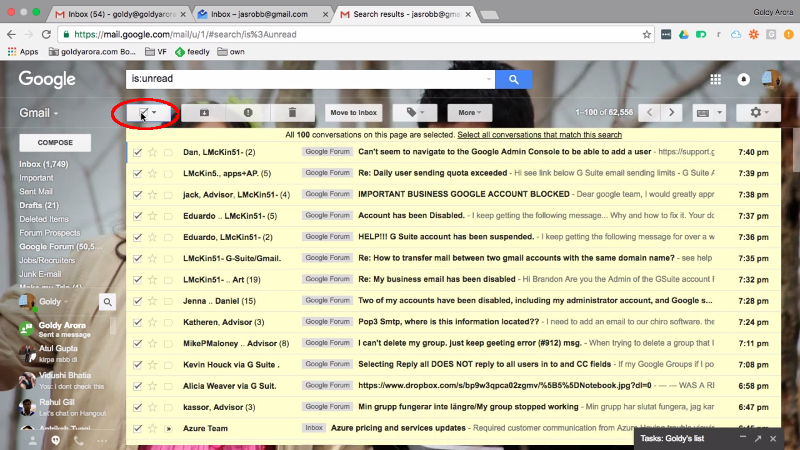Screen dimensions: 800x450
Task: Go to newer messages page arrow
Action: click(649, 112)
